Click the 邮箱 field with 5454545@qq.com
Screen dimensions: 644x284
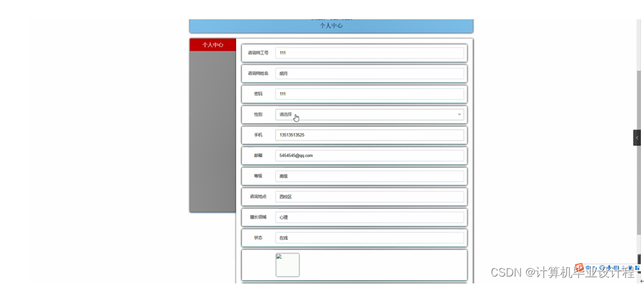tap(370, 156)
